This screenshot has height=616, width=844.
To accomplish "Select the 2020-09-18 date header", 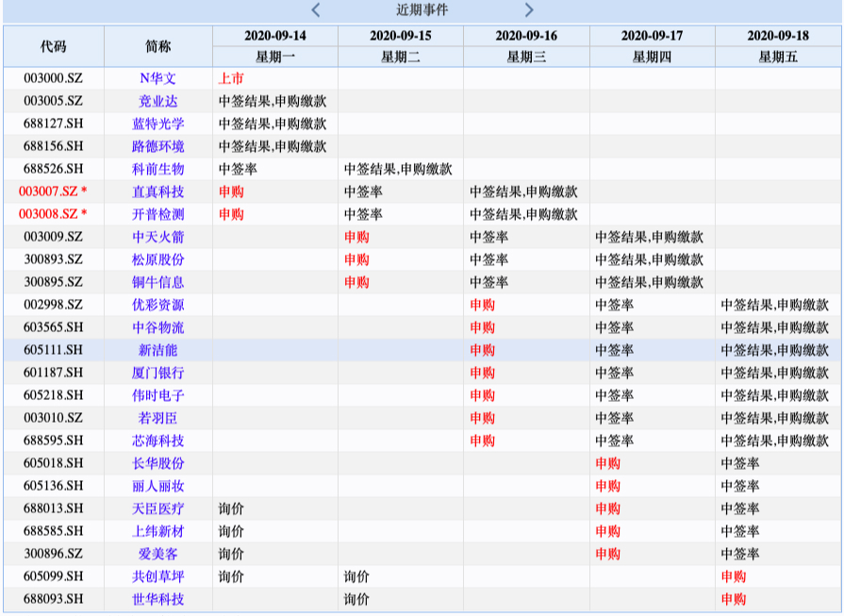I will [x=778, y=36].
